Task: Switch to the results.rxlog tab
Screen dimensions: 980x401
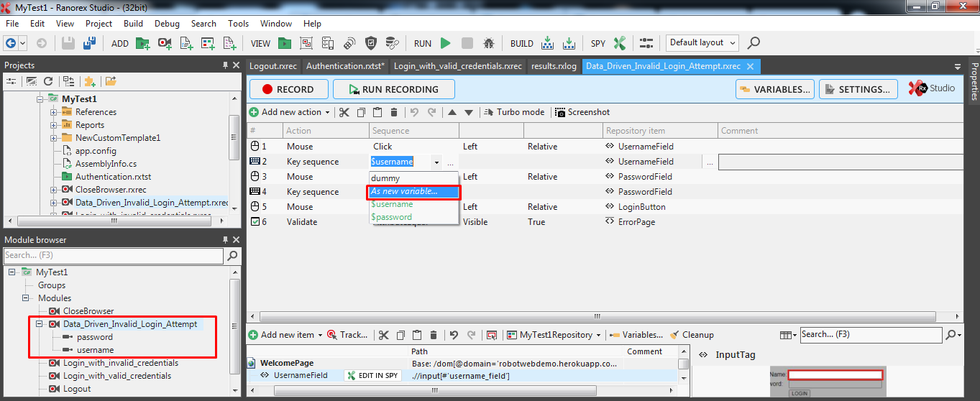Action: [554, 66]
